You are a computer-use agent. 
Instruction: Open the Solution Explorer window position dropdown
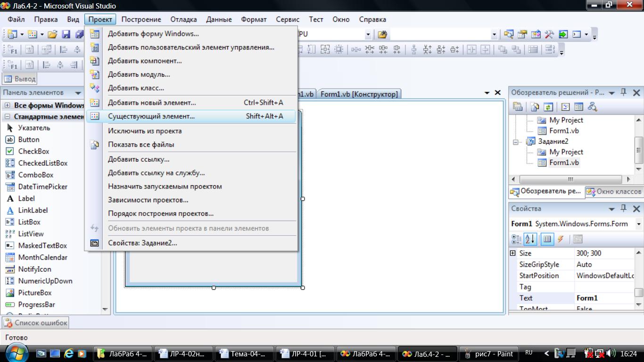(612, 93)
